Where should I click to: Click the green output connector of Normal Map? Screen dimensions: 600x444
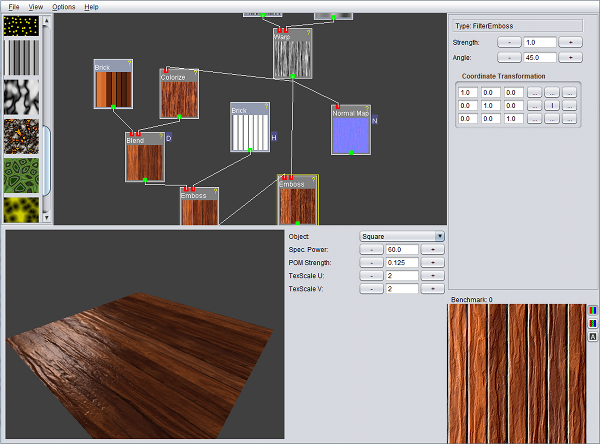[x=350, y=153]
